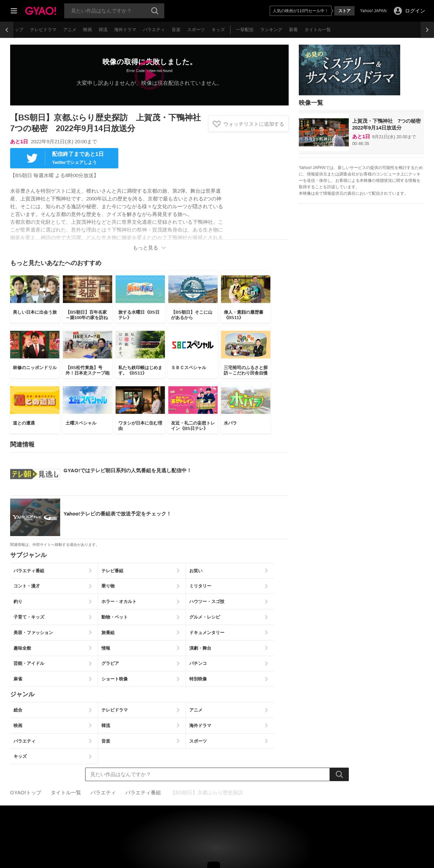Open 麻雀 subgenre row
The width and height of the screenshot is (434, 868).
[54, 679]
